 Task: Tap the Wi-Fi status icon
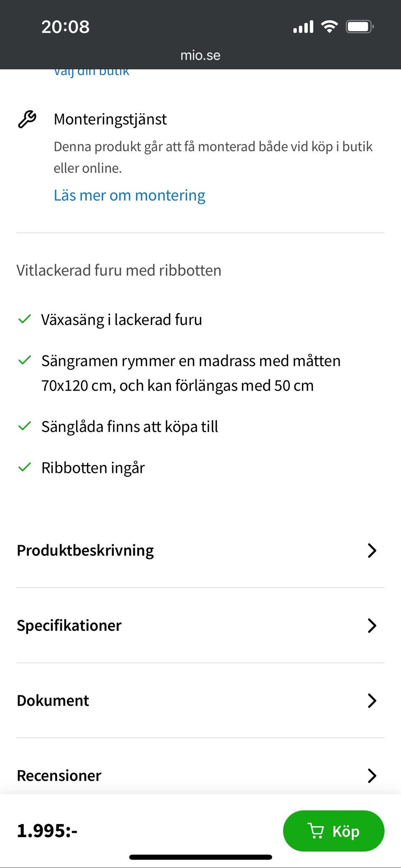tap(329, 27)
